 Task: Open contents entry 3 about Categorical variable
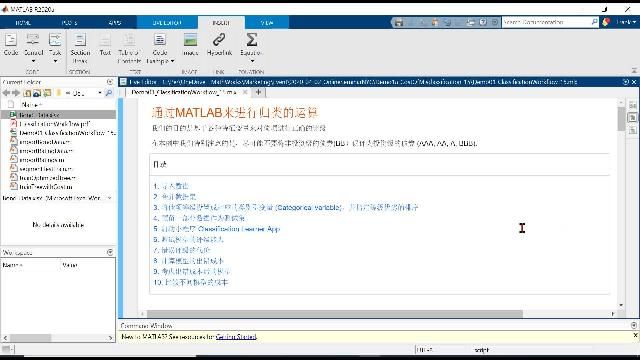[x=286, y=207]
